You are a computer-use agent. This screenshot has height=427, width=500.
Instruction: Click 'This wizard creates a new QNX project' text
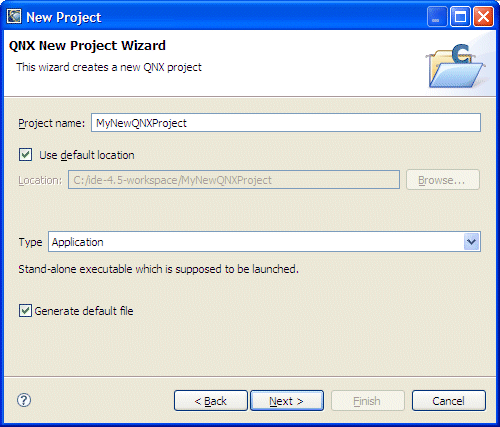(x=109, y=67)
